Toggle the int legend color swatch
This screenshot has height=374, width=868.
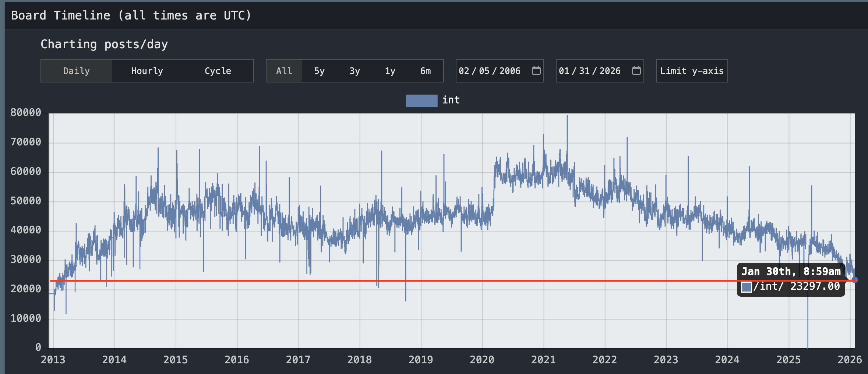(x=421, y=100)
